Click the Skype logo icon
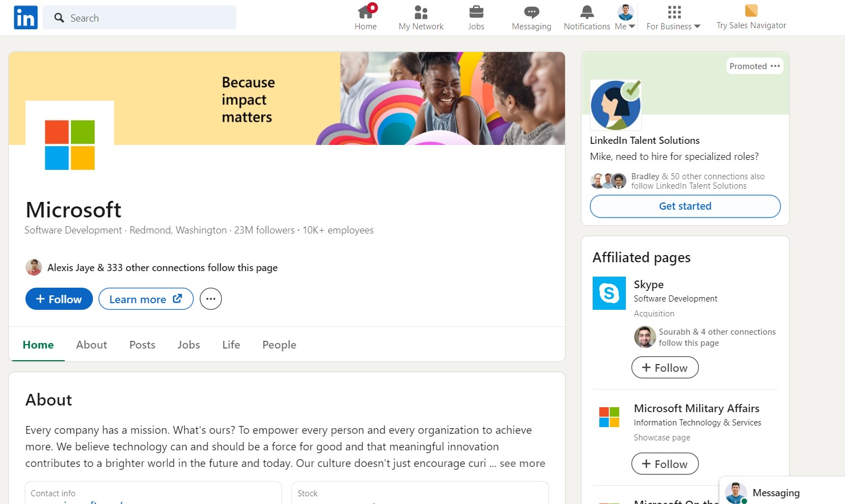The height and width of the screenshot is (504, 845). [x=609, y=293]
